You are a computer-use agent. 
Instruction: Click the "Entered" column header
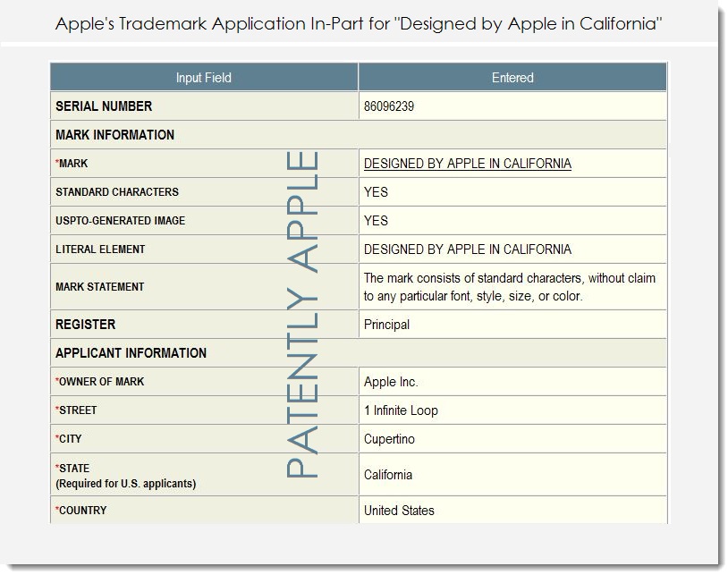512,78
